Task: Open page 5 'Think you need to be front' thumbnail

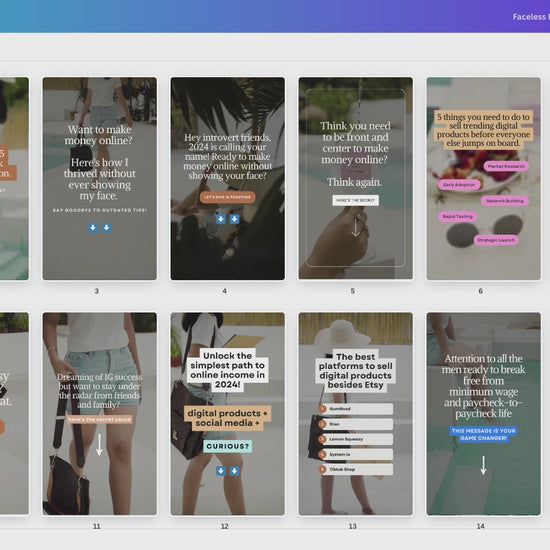Action: [356, 179]
